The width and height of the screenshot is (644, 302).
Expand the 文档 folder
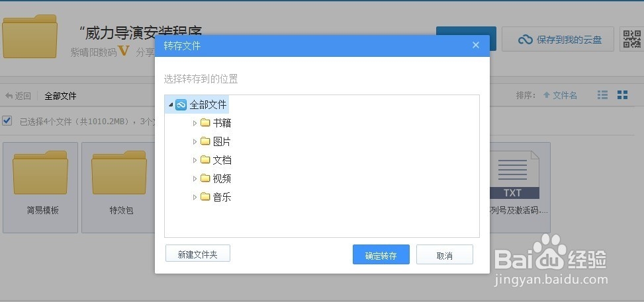pyautogui.click(x=195, y=160)
